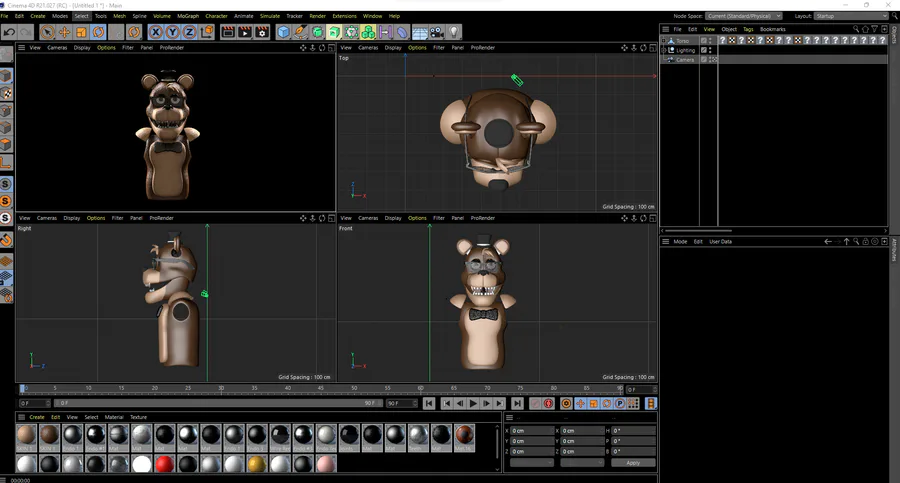The image size is (900, 483).
Task: Open the coordinate mode dropdown under position
Action: [x=532, y=462]
